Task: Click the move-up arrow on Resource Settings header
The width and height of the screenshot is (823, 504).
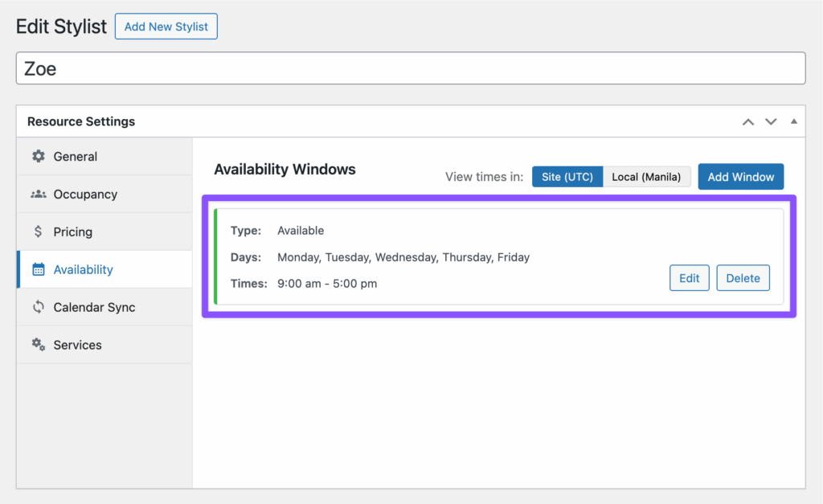Action: (747, 121)
